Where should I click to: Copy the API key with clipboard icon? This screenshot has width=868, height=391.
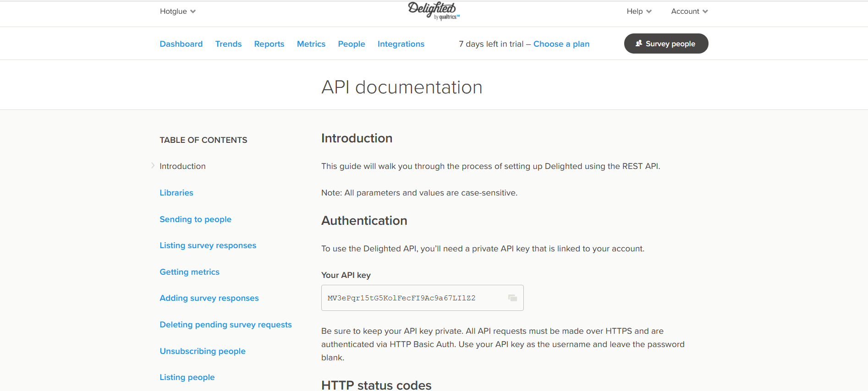coord(512,298)
